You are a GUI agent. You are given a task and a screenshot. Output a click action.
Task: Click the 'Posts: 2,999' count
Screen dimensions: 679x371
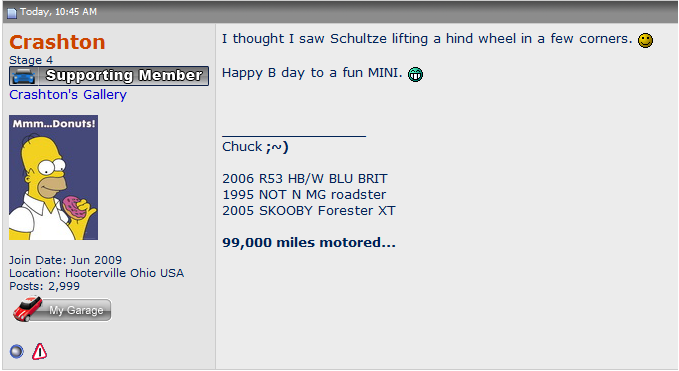(x=45, y=286)
